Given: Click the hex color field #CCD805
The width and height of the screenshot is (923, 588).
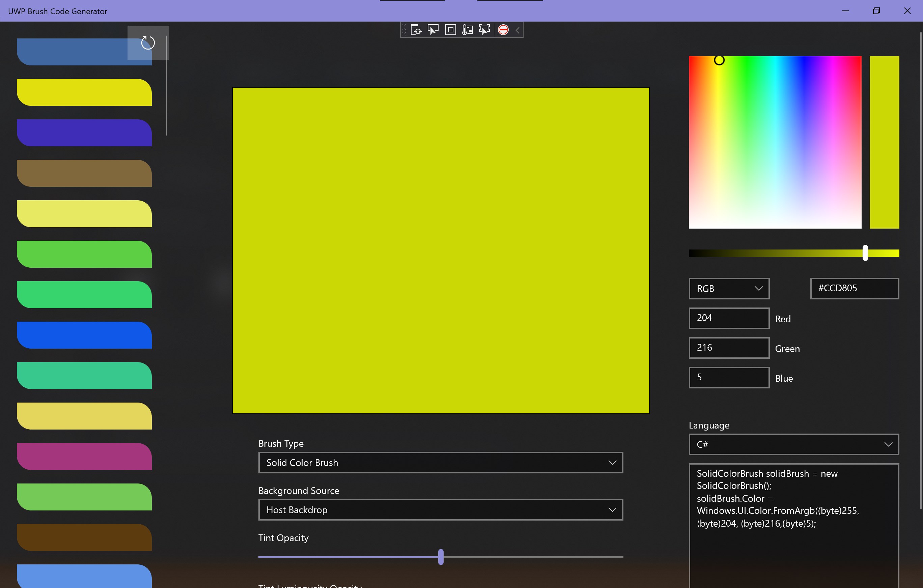Looking at the screenshot, I should [x=854, y=289].
